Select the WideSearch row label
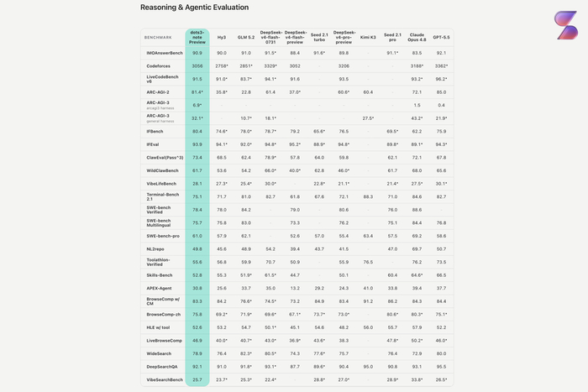 click(x=159, y=353)
